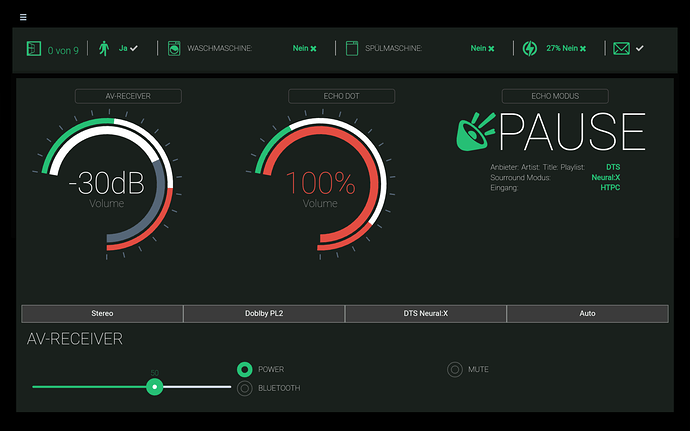690x431 pixels.
Task: Click the SPÜLMASCHINE label
Action: 393,48
